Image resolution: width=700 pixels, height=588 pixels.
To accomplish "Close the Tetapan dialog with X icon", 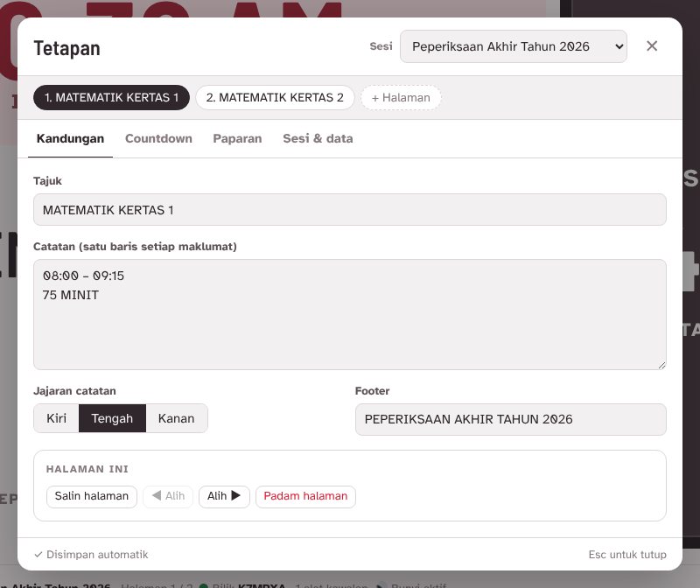I will pos(651,46).
